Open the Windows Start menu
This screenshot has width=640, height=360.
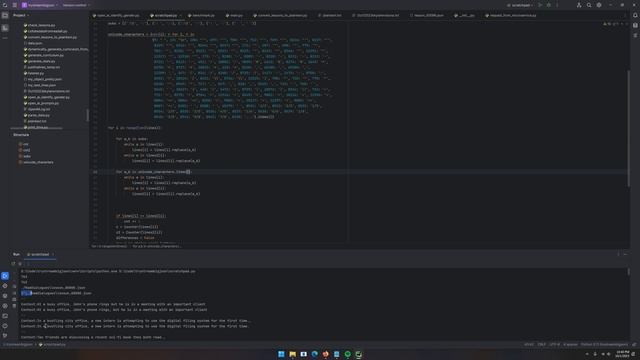281,354
